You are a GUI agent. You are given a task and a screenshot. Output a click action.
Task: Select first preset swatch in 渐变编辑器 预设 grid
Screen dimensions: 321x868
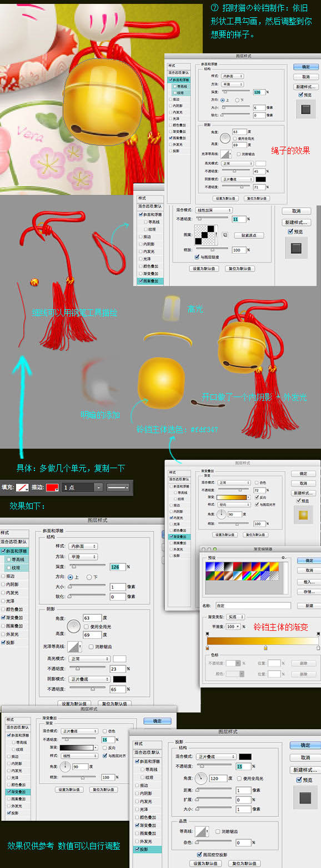(x=210, y=567)
